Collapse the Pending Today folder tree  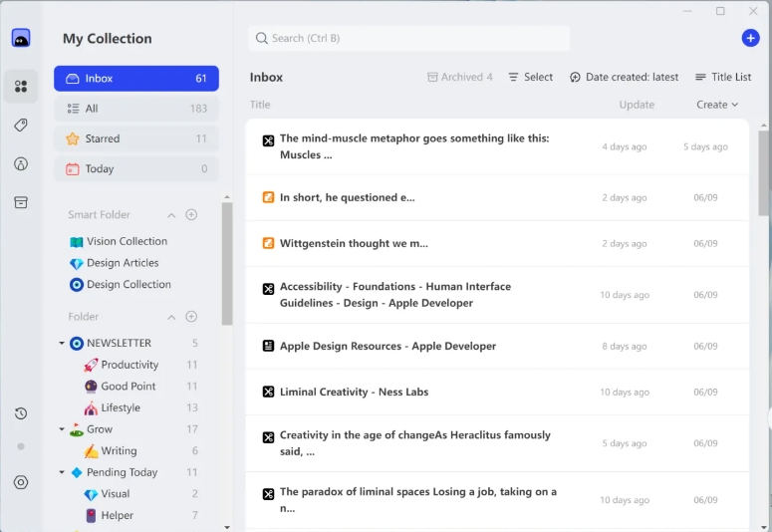click(x=62, y=472)
